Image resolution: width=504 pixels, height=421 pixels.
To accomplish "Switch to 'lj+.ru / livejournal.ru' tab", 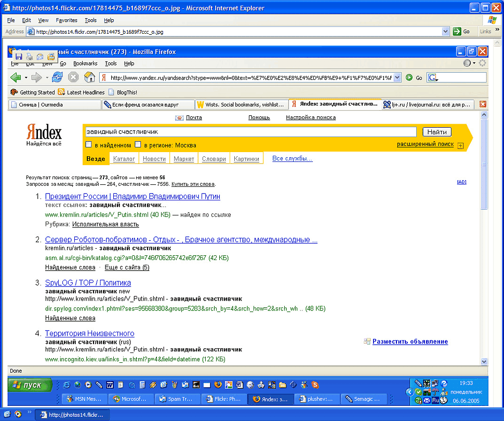I will 428,104.
